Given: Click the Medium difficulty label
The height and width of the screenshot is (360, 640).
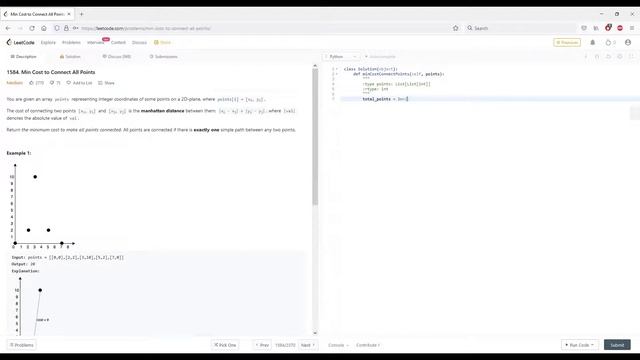Looking at the screenshot, I should click(x=15, y=83).
